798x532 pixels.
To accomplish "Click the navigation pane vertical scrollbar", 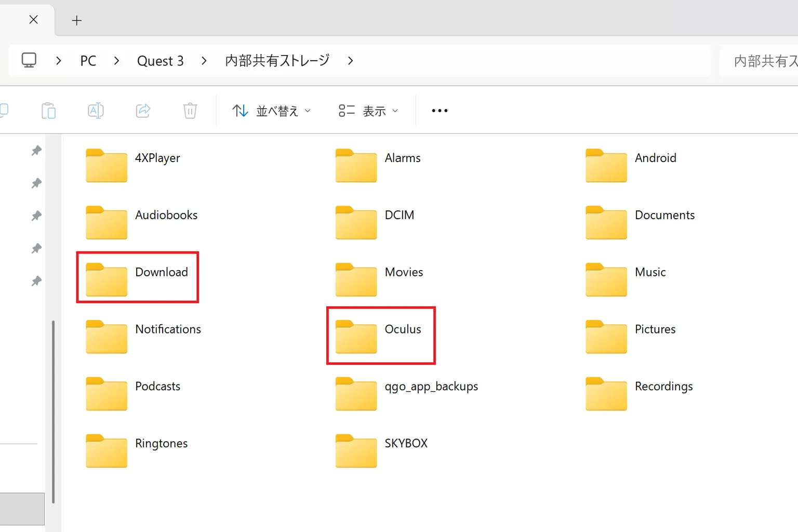I will point(54,412).
